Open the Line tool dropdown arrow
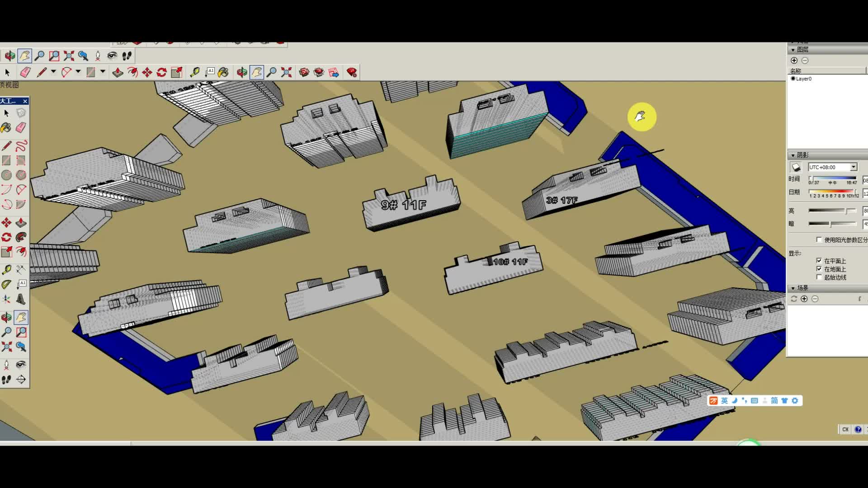This screenshot has width=868, height=488. coord(53,72)
